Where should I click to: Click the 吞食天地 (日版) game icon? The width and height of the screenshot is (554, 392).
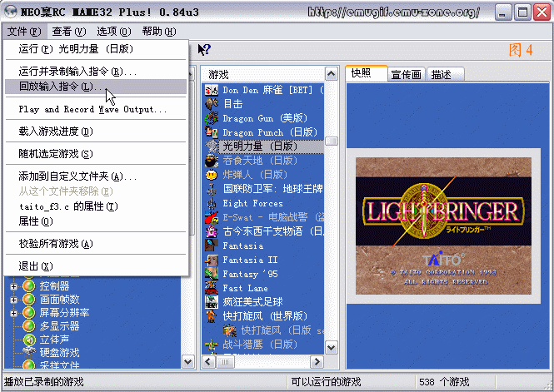pyautogui.click(x=212, y=161)
